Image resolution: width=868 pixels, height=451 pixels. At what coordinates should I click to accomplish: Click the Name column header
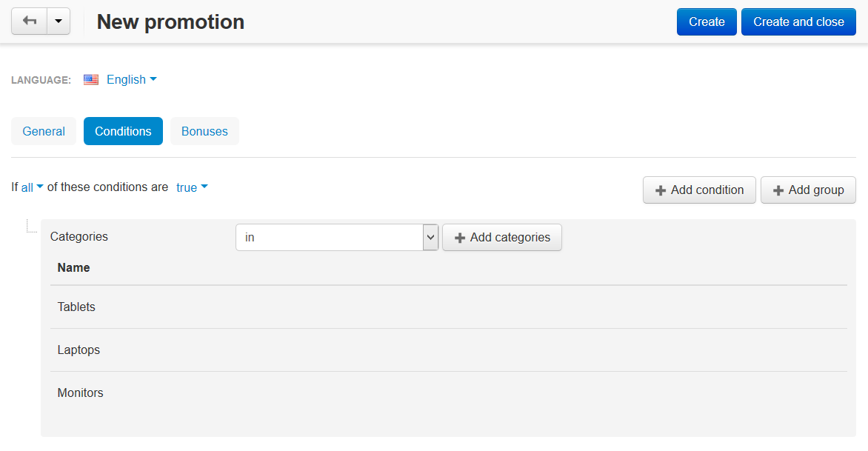point(73,268)
